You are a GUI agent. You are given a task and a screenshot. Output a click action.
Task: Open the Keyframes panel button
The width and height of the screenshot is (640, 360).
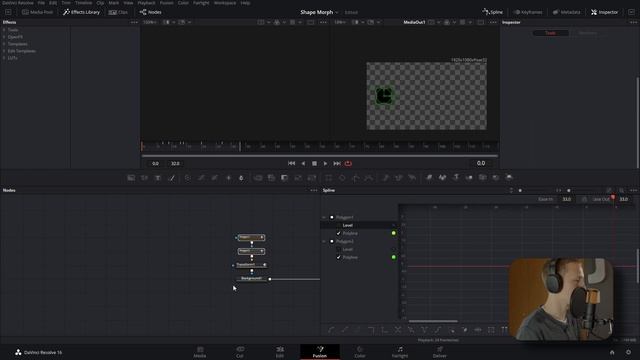(528, 12)
